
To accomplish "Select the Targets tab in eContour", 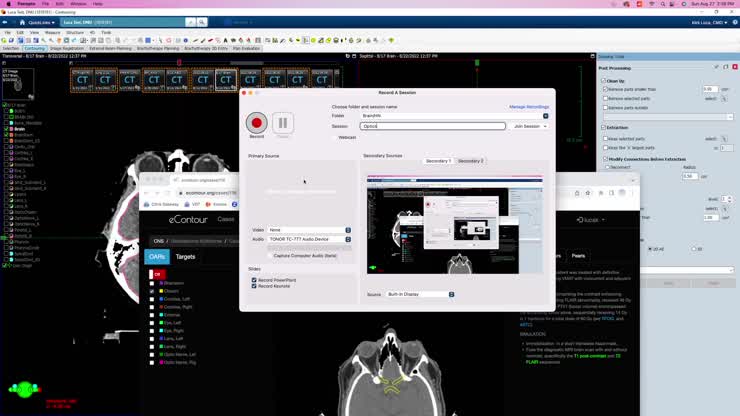I will (185, 257).
